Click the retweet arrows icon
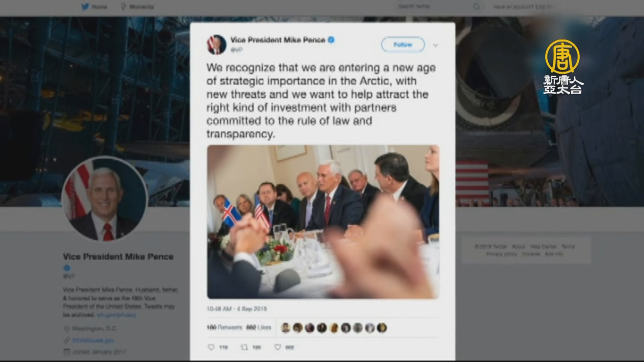 (244, 347)
